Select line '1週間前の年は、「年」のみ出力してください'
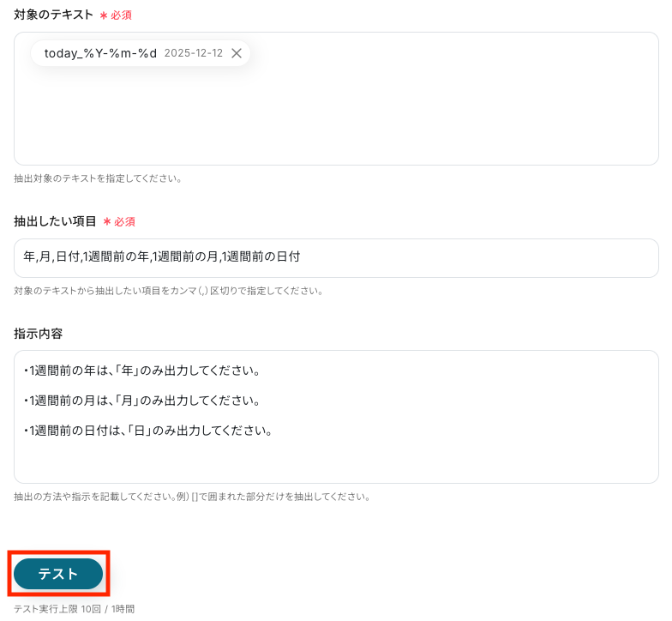672x621 pixels. [x=142, y=371]
